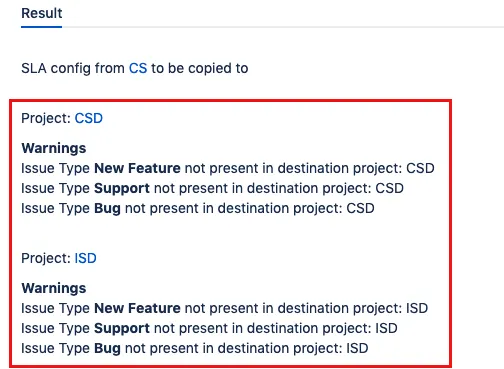Click 'Project:' label before CSD link
This screenshot has width=504, height=369.
(x=46, y=118)
